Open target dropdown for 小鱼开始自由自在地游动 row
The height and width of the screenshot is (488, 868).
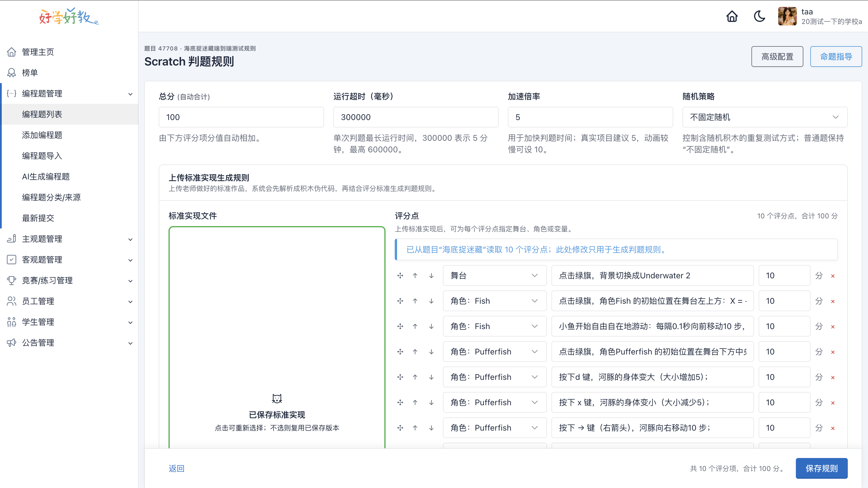click(494, 326)
